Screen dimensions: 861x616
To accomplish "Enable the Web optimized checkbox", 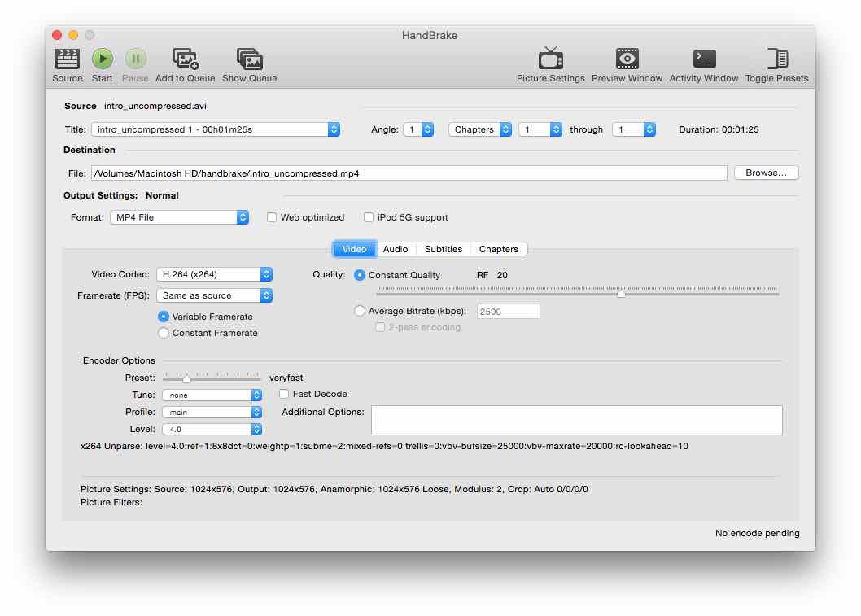I will click(x=273, y=218).
